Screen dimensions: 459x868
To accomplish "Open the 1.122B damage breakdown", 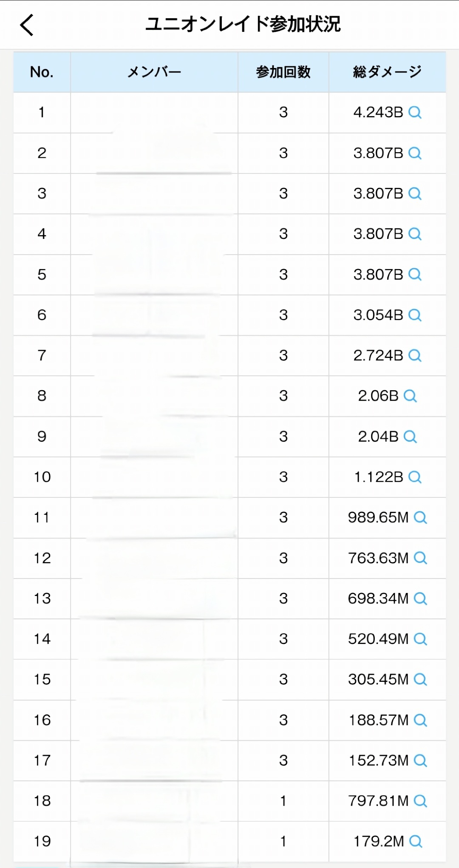I will point(415,477).
